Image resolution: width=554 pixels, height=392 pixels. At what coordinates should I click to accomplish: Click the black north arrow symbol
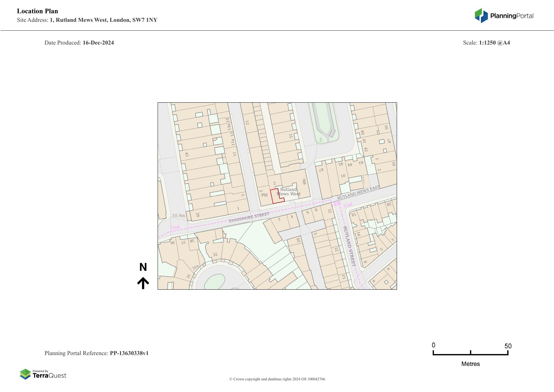[x=143, y=283]
